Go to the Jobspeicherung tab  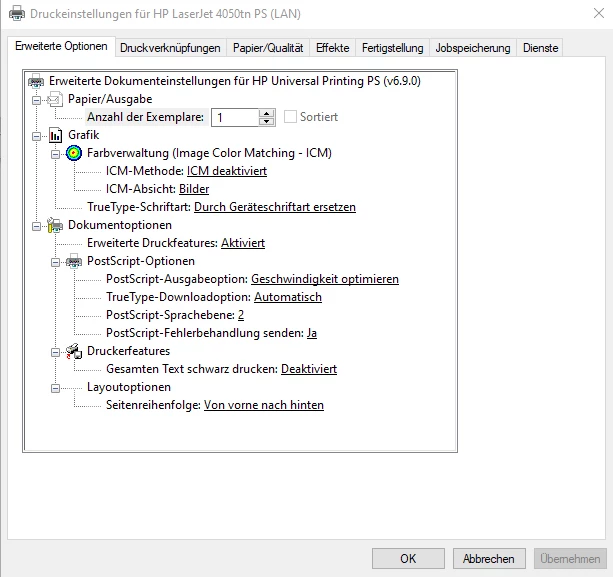coord(473,48)
